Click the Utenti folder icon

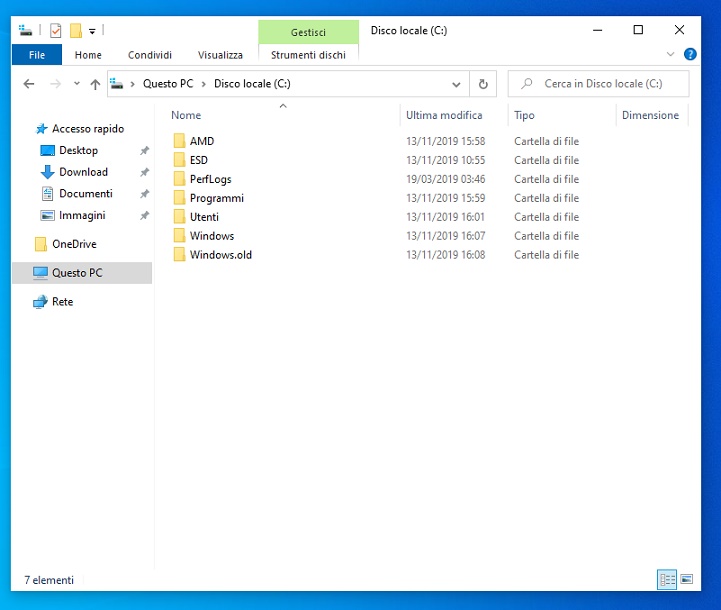[x=179, y=217]
